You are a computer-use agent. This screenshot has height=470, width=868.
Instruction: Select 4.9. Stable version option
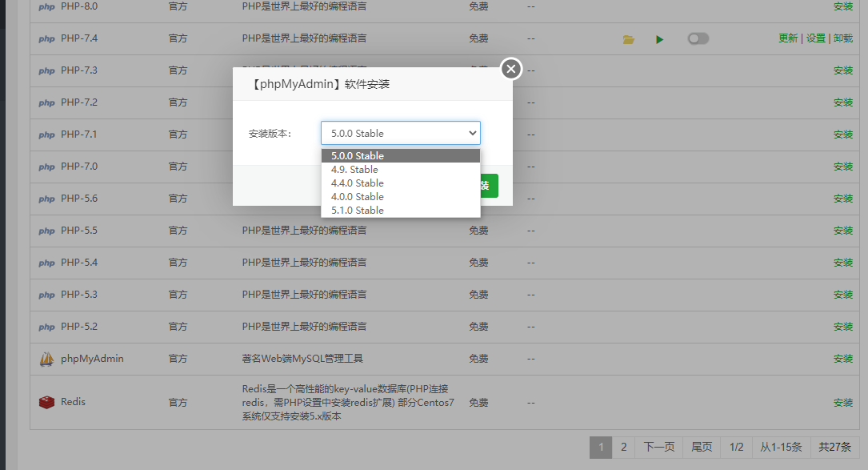pyautogui.click(x=401, y=169)
